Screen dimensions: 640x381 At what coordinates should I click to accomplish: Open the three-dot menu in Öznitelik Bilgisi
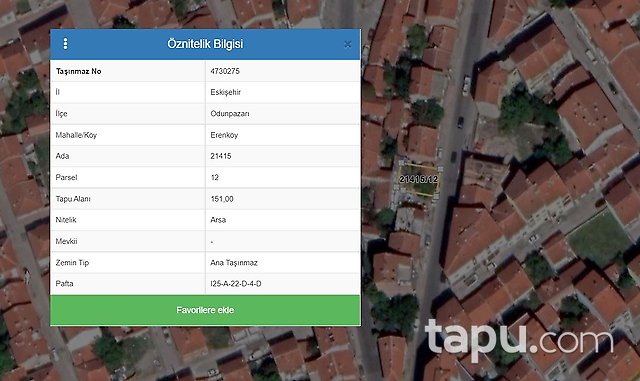pos(65,44)
